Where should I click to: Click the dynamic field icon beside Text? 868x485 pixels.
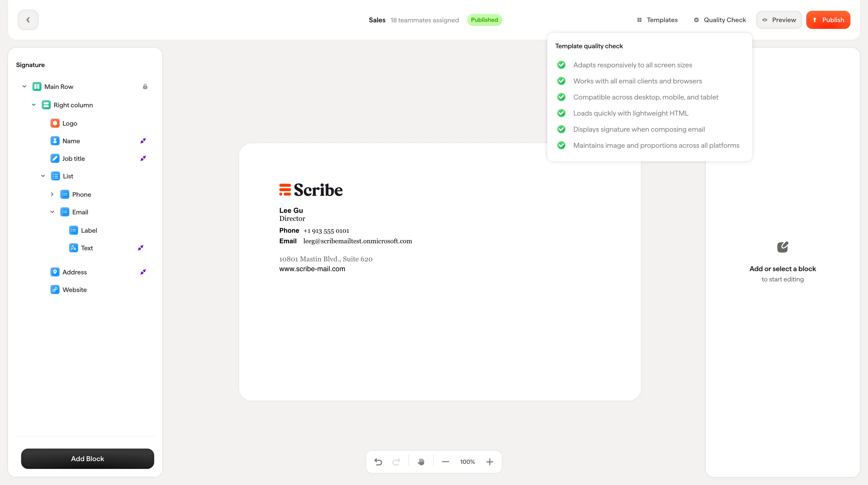pos(140,248)
